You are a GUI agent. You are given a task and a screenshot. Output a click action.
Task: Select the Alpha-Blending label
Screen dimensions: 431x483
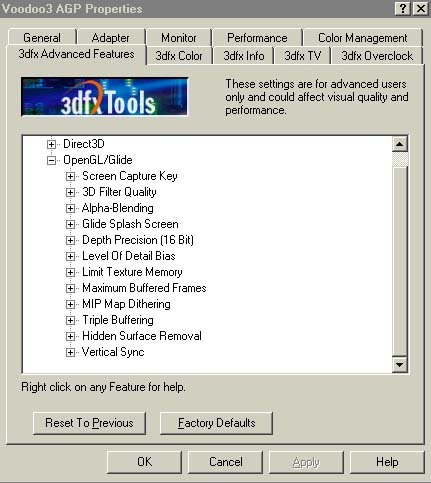[118, 208]
